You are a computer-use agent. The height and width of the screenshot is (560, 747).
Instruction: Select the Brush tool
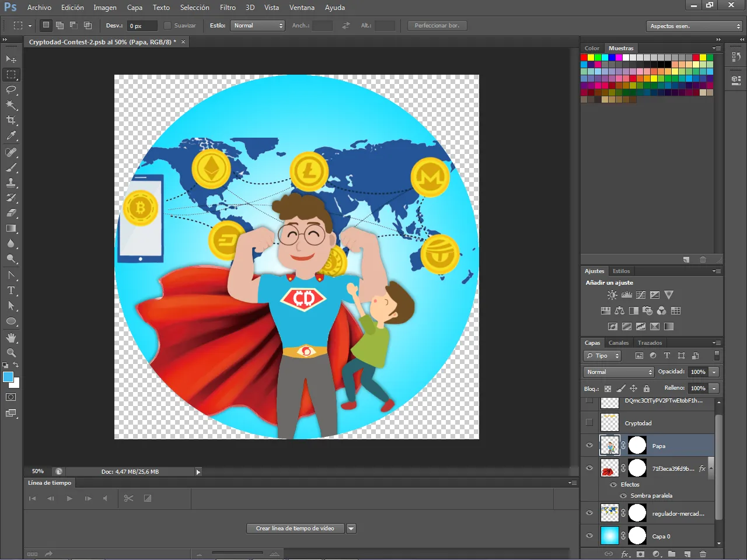[x=11, y=167]
